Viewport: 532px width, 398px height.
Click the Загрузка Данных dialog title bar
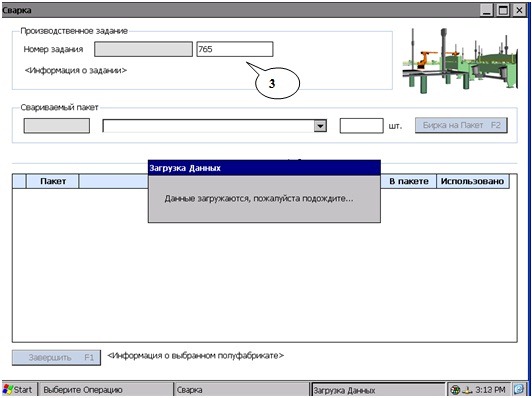tap(264, 168)
